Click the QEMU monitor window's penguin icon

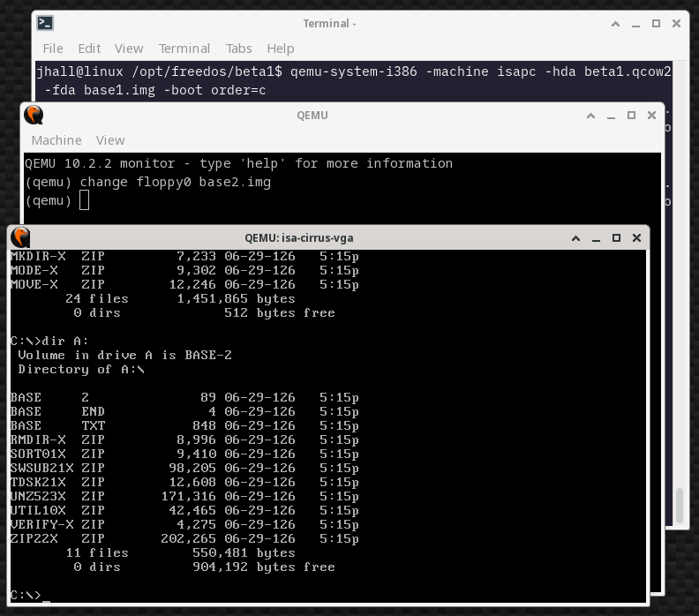[x=34, y=115]
